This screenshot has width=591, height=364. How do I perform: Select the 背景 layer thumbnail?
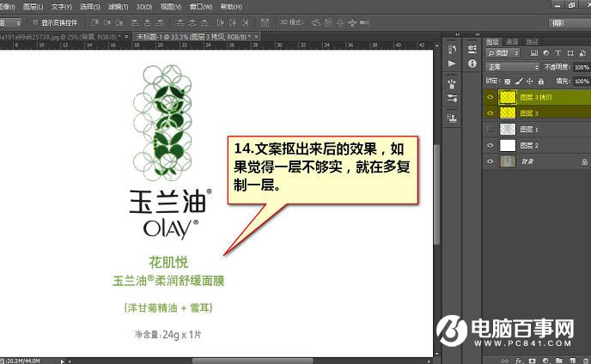point(508,161)
